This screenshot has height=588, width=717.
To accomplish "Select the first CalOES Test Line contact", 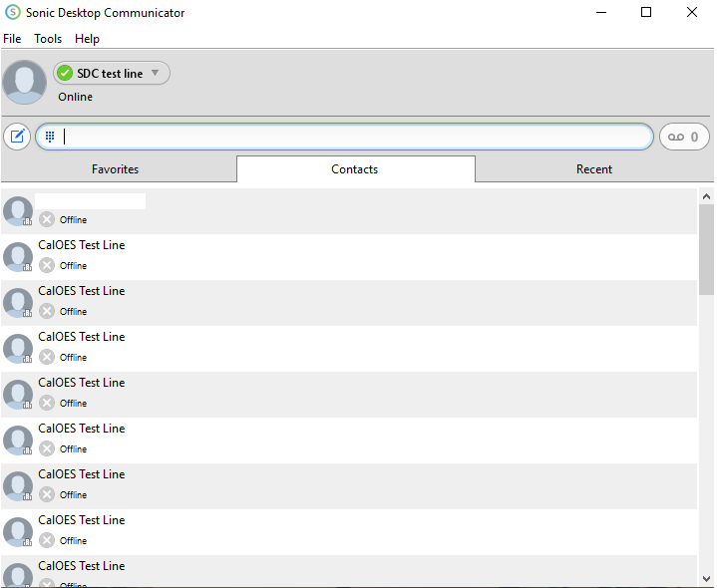I will (349, 257).
